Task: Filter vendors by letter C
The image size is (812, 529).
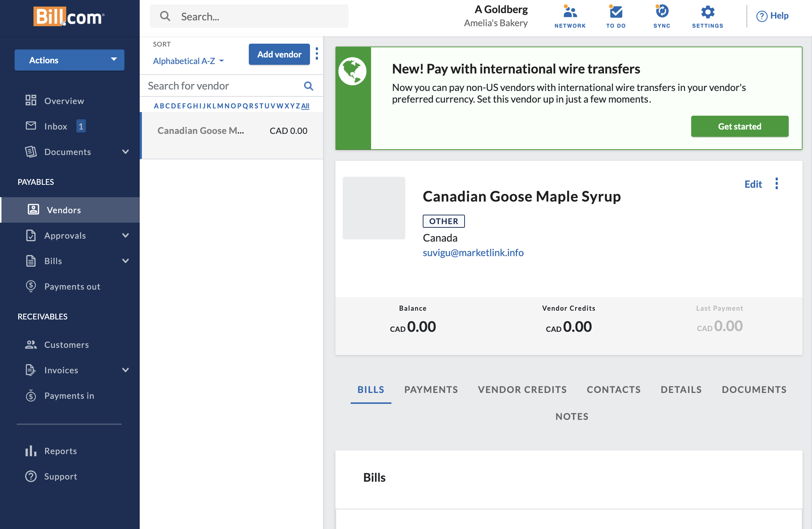Action: [168, 106]
